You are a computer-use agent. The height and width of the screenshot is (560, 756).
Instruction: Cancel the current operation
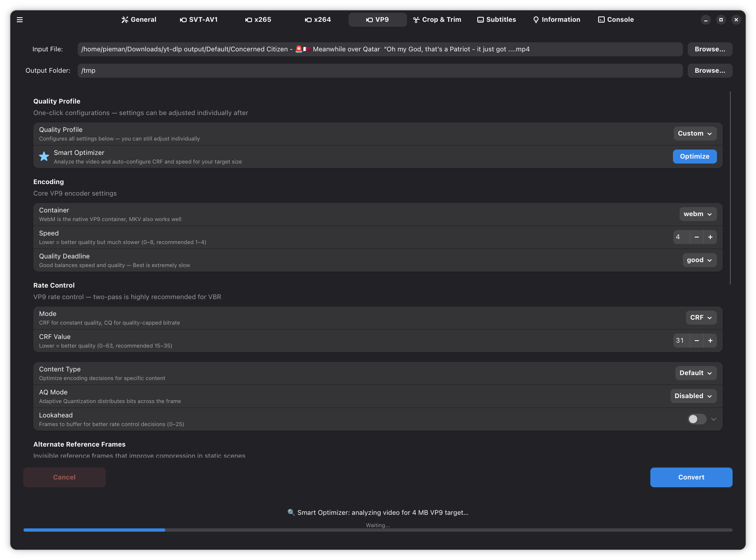point(65,477)
